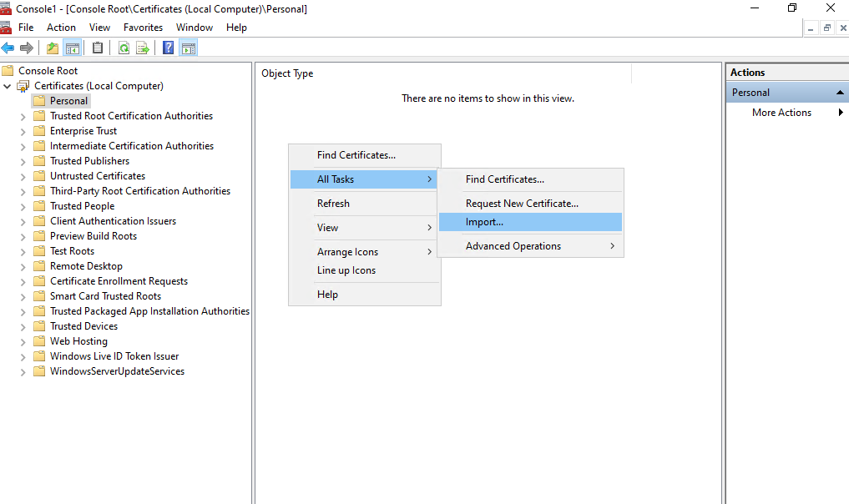Select the WindowsServerUpdateServices row
The image size is (849, 504).
(117, 371)
